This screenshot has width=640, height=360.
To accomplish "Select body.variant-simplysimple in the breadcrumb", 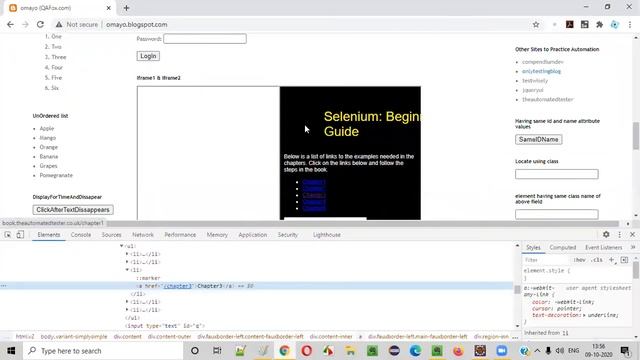I will pyautogui.click(x=74, y=337).
